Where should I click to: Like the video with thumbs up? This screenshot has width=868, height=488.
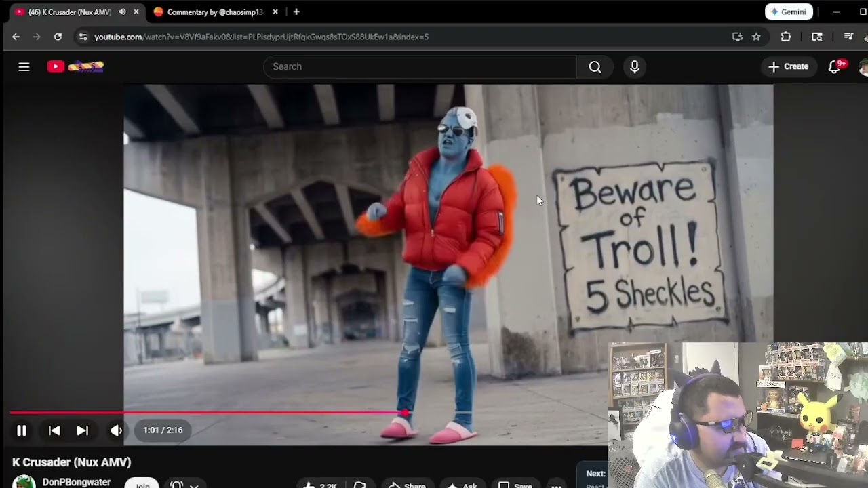coord(320,485)
